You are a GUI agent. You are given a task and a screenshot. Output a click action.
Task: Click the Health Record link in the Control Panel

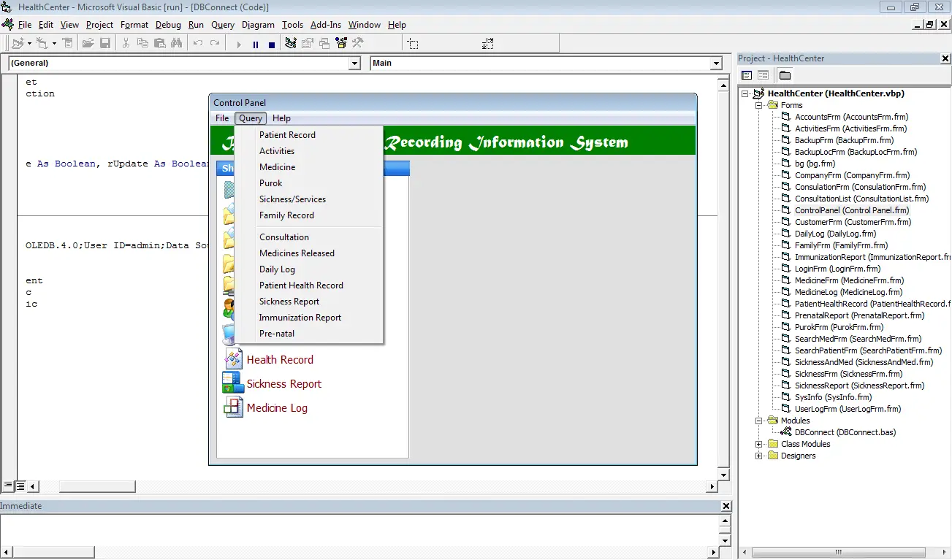point(280,360)
